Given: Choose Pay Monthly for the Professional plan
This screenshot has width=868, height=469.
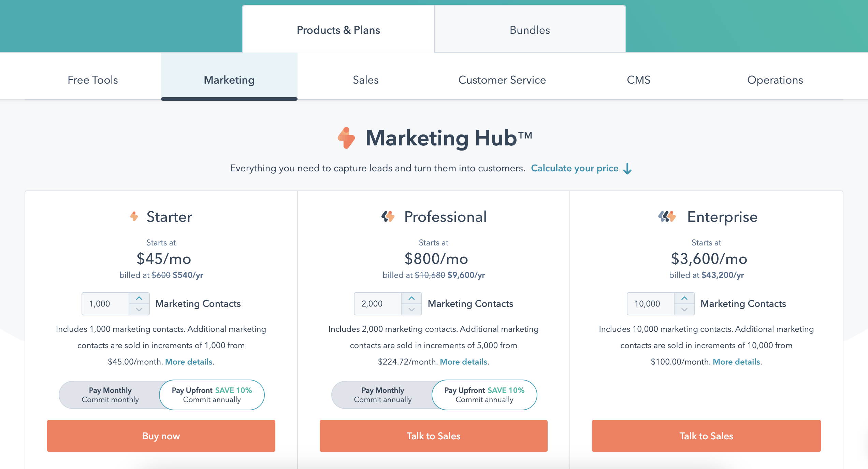Looking at the screenshot, I should click(382, 395).
